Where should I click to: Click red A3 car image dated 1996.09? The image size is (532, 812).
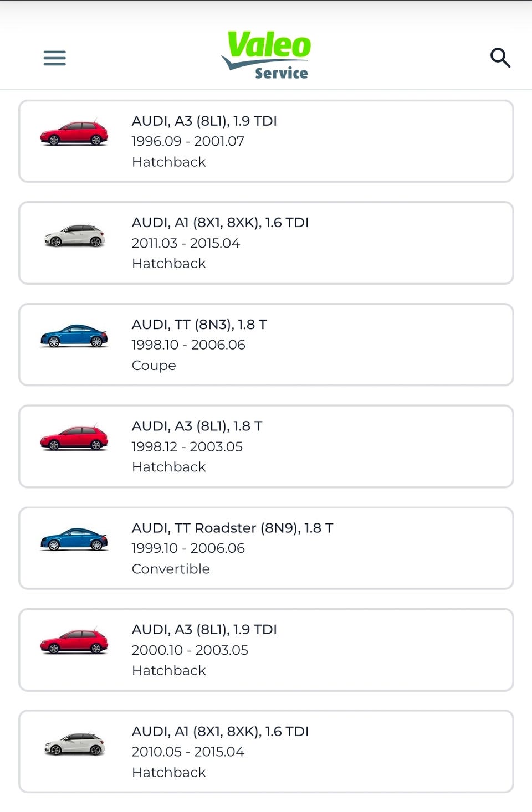pos(74,133)
